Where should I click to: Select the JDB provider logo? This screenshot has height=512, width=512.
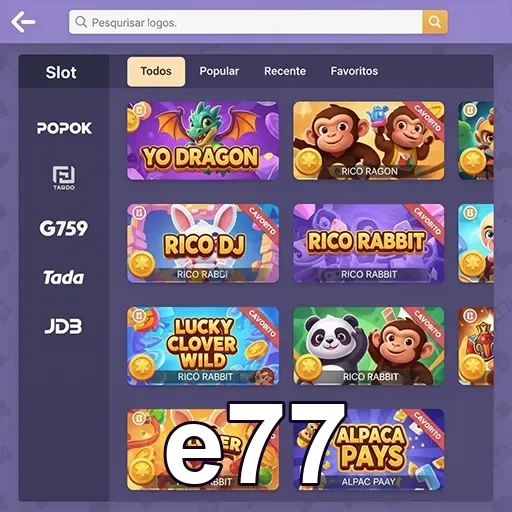tap(63, 326)
